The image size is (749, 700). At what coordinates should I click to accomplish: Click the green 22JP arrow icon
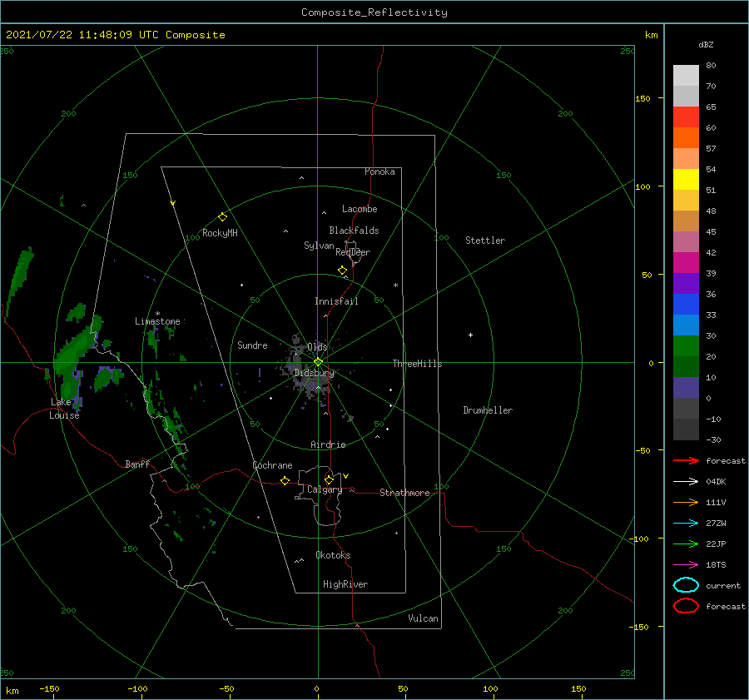pyautogui.click(x=686, y=544)
